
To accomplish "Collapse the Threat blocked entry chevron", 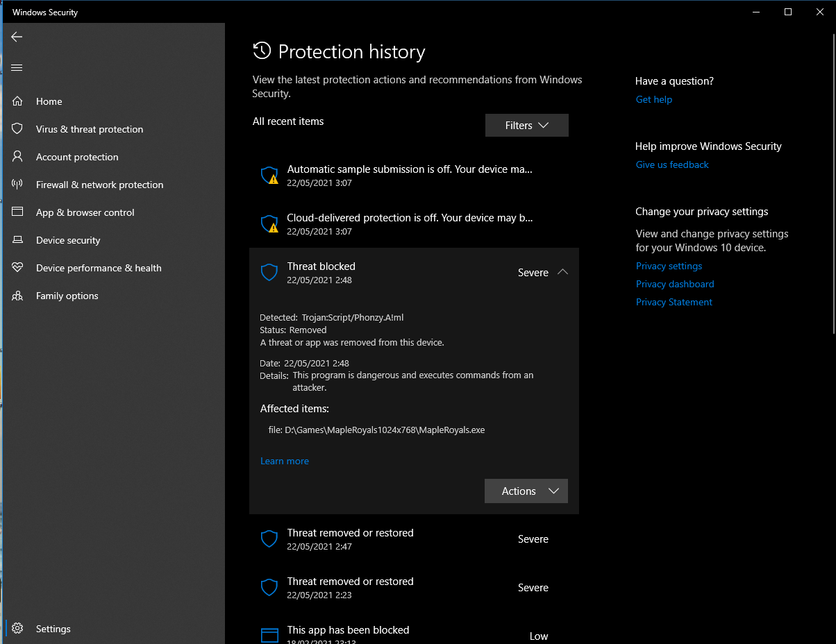I will [562, 272].
